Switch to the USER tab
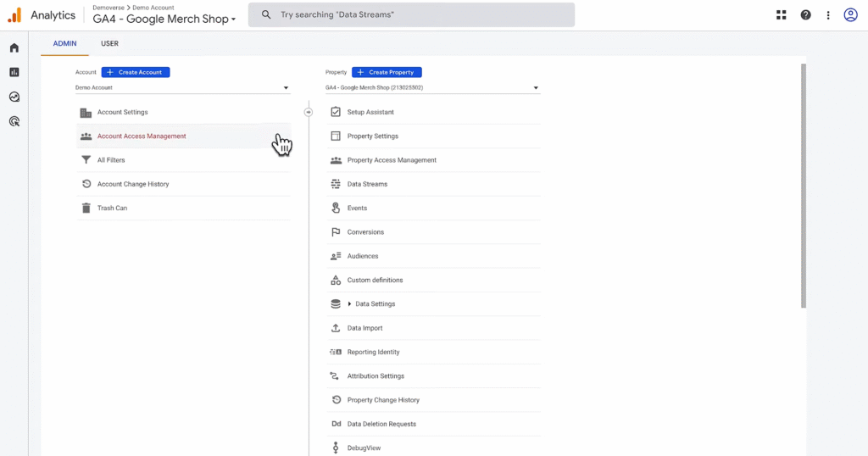The height and width of the screenshot is (456, 868). (109, 43)
